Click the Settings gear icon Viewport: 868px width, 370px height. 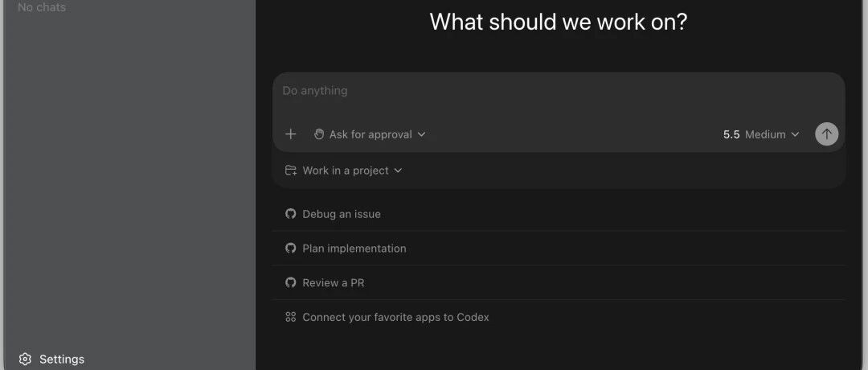tap(25, 359)
